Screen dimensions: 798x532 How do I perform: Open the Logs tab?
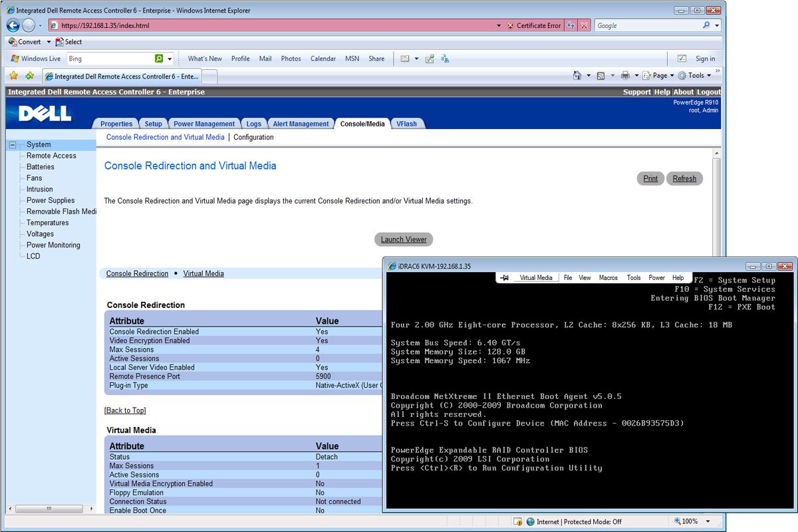pos(253,124)
